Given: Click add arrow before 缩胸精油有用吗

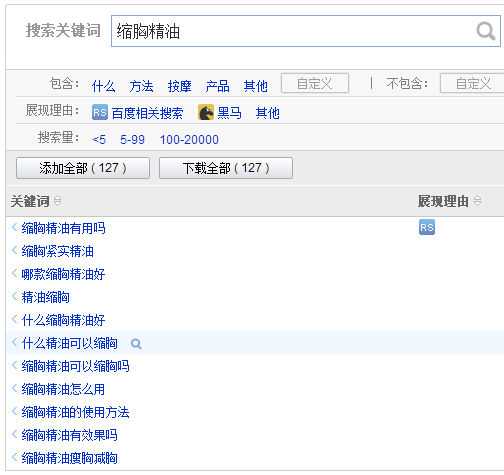Looking at the screenshot, I should click(14, 227).
